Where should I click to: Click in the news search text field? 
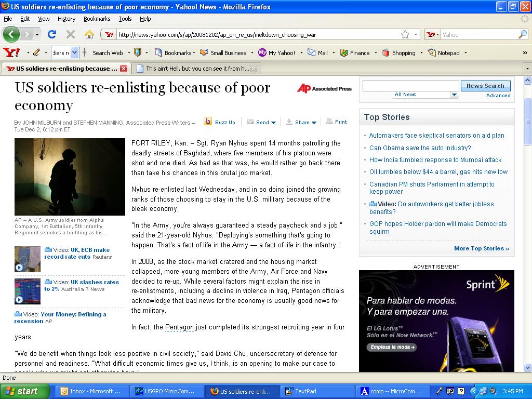point(410,86)
